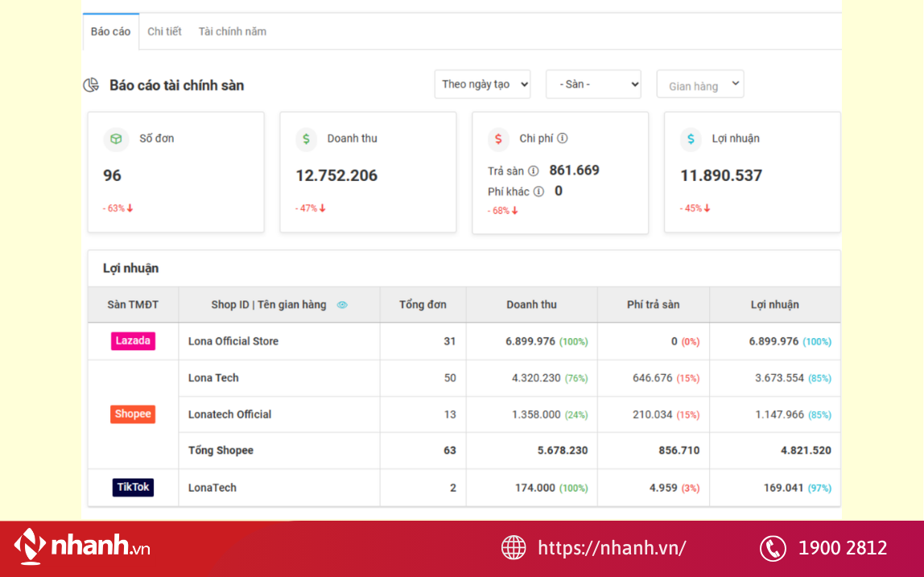Click the -68% change indicator
924x577 pixels.
tap(503, 210)
